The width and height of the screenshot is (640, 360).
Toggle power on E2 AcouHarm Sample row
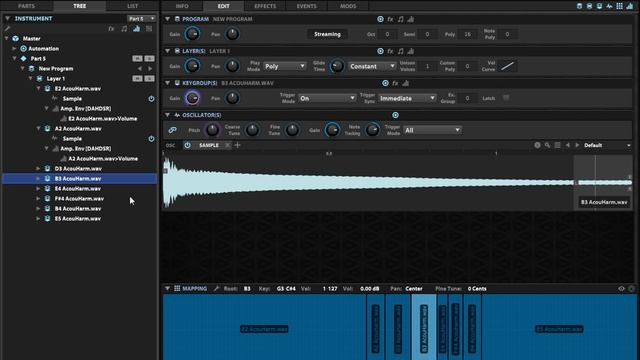151,99
